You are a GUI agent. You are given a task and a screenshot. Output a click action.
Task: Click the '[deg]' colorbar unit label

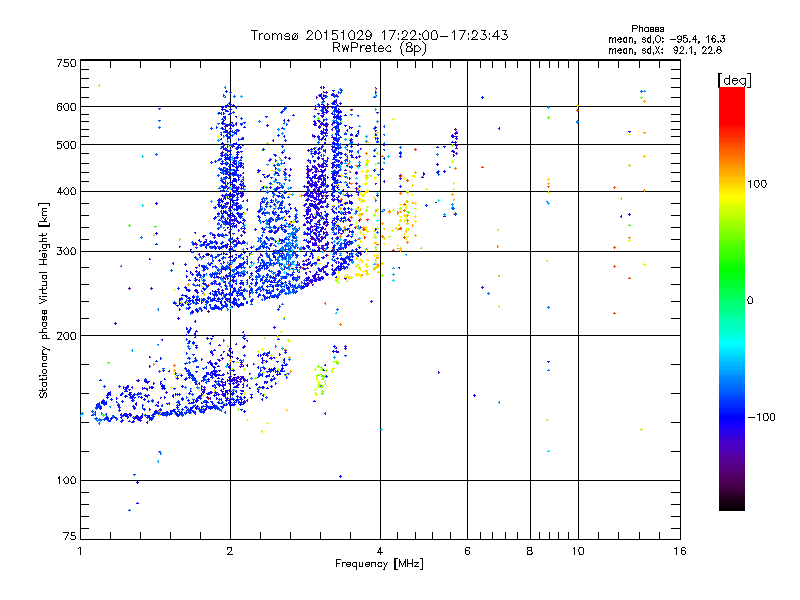[x=734, y=80]
